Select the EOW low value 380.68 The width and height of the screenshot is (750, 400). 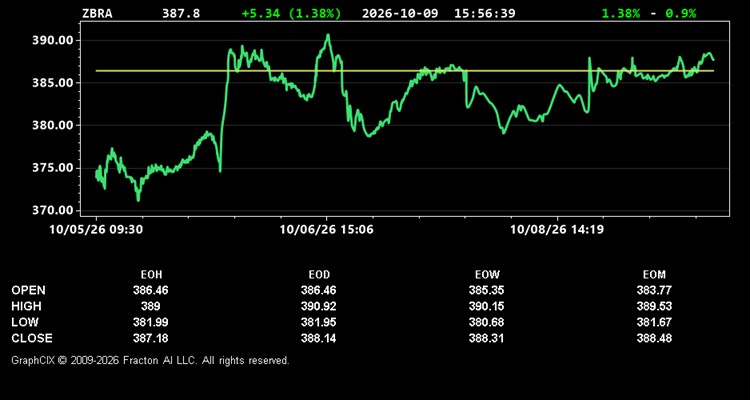coord(486,322)
